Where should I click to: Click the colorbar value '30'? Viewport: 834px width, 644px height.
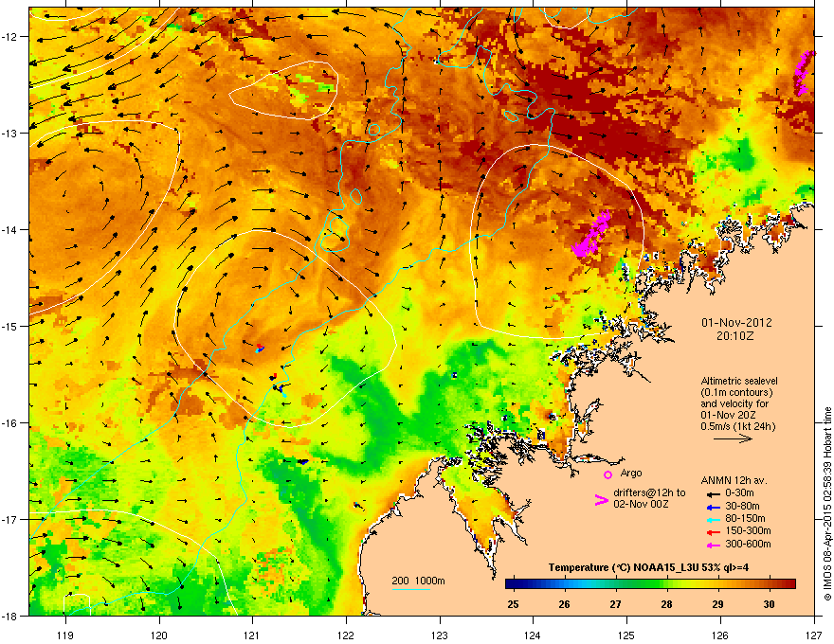pyautogui.click(x=769, y=604)
